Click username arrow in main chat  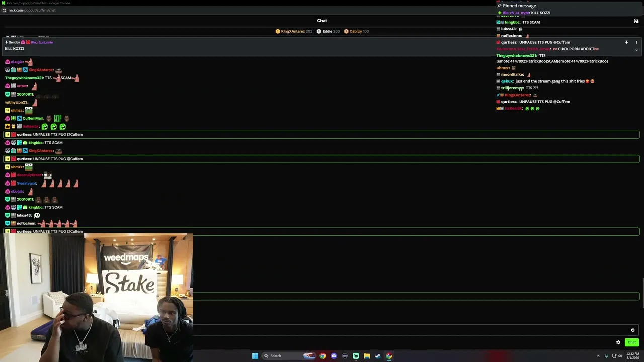point(22,86)
